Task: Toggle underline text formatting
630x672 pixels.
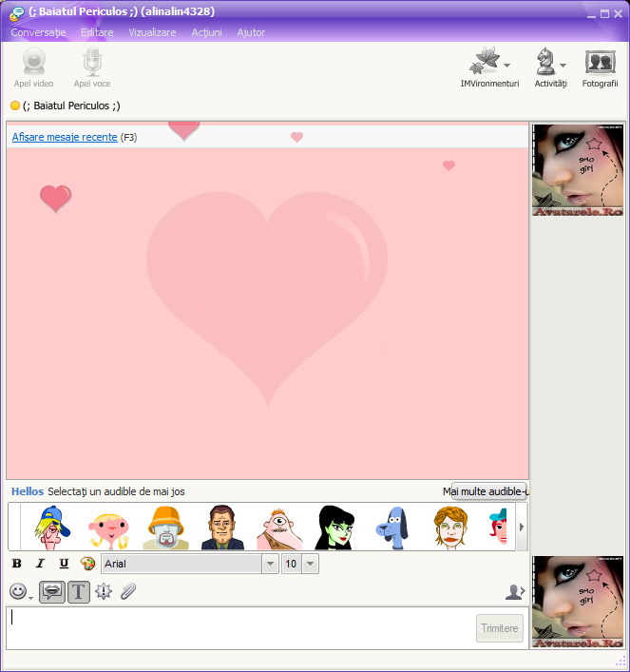Action: coord(64,563)
